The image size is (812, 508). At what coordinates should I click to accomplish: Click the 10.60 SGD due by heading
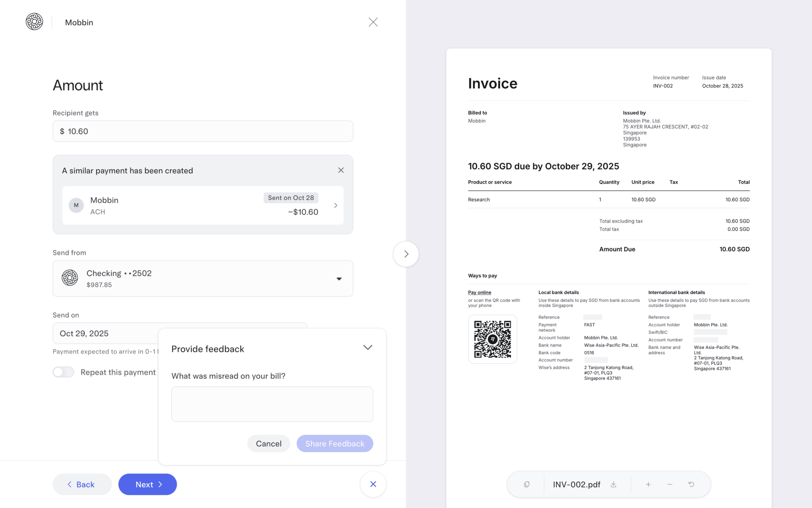tap(543, 166)
